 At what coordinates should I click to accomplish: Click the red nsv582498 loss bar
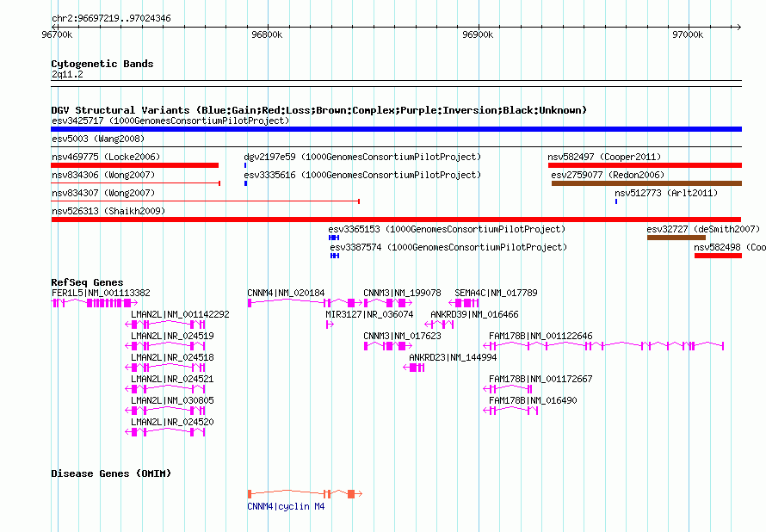[718, 256]
